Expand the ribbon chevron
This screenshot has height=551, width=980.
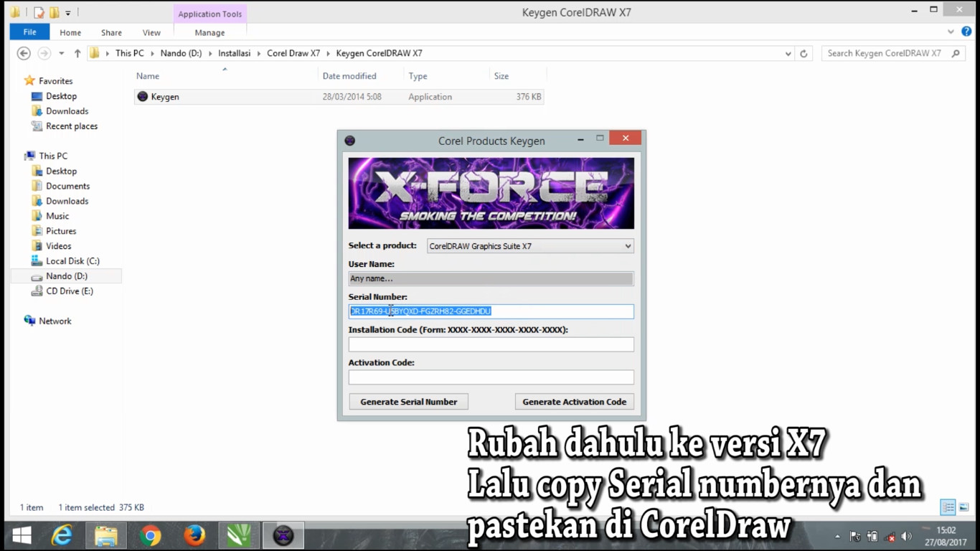click(x=950, y=32)
